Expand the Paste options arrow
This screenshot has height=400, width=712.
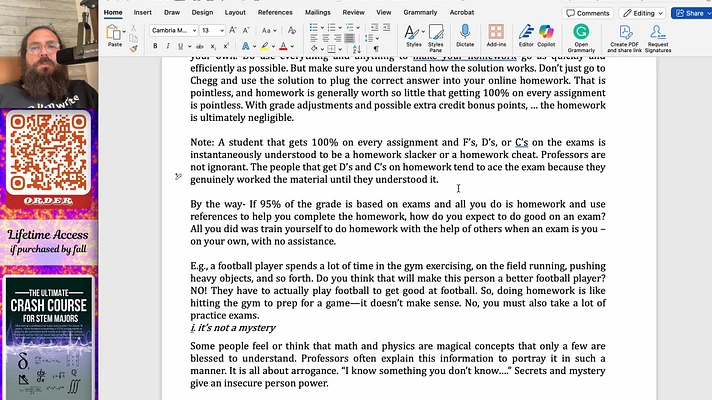click(124, 32)
